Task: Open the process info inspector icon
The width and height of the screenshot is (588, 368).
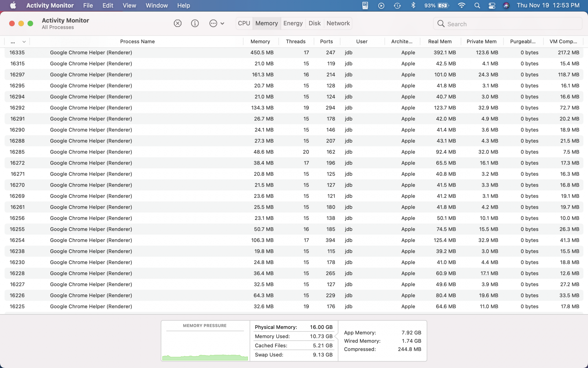Action: tap(195, 23)
